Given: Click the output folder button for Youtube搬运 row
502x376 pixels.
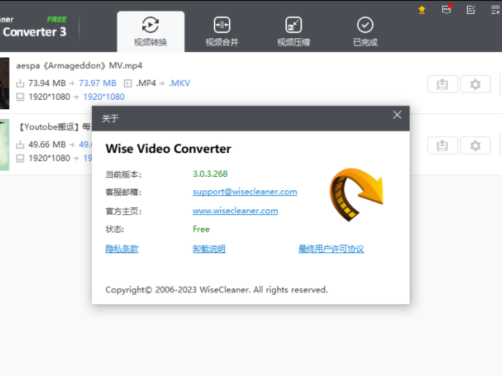Looking at the screenshot, I should 442,145.
